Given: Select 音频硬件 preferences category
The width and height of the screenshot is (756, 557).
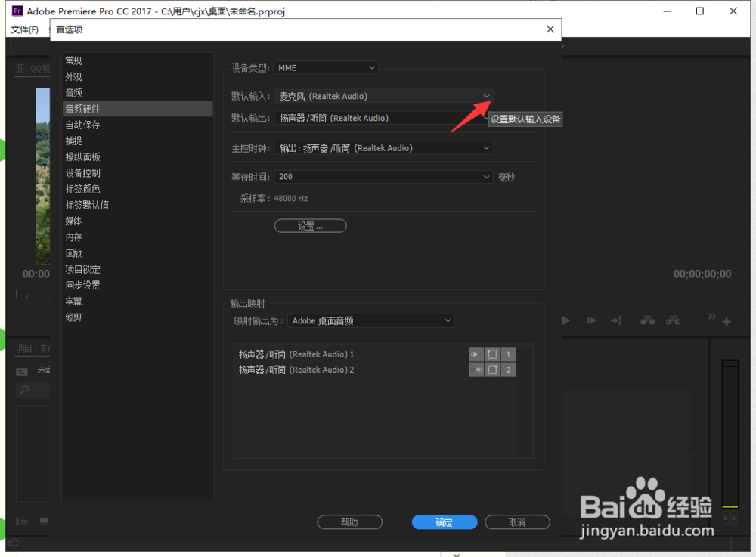Looking at the screenshot, I should (x=138, y=109).
